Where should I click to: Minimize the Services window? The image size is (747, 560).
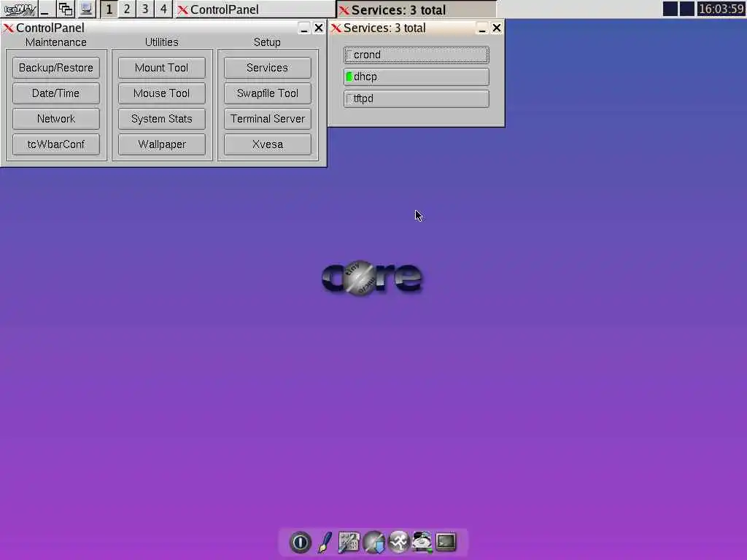click(481, 28)
